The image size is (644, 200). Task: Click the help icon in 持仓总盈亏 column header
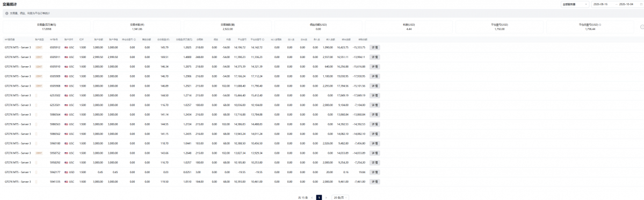point(135,40)
